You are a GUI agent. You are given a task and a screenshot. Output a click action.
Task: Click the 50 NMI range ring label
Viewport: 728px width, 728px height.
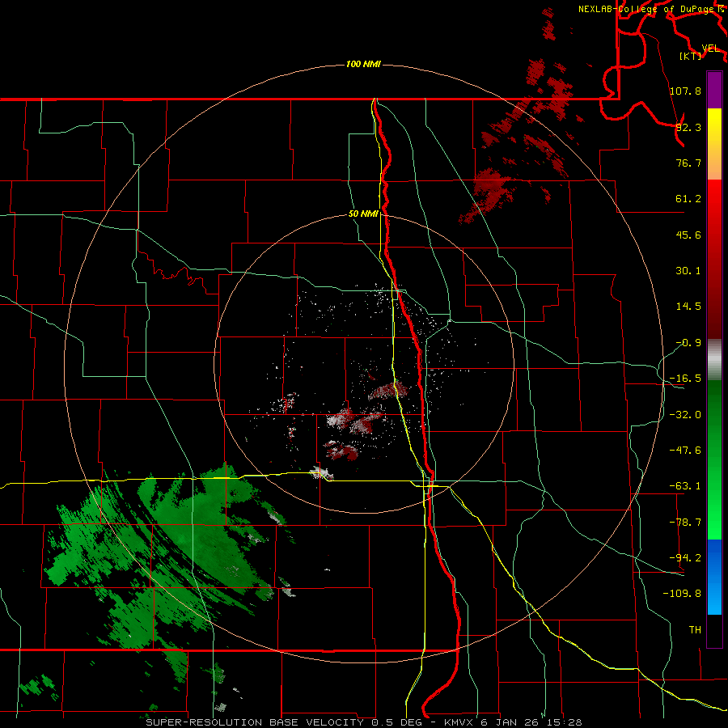(x=363, y=214)
